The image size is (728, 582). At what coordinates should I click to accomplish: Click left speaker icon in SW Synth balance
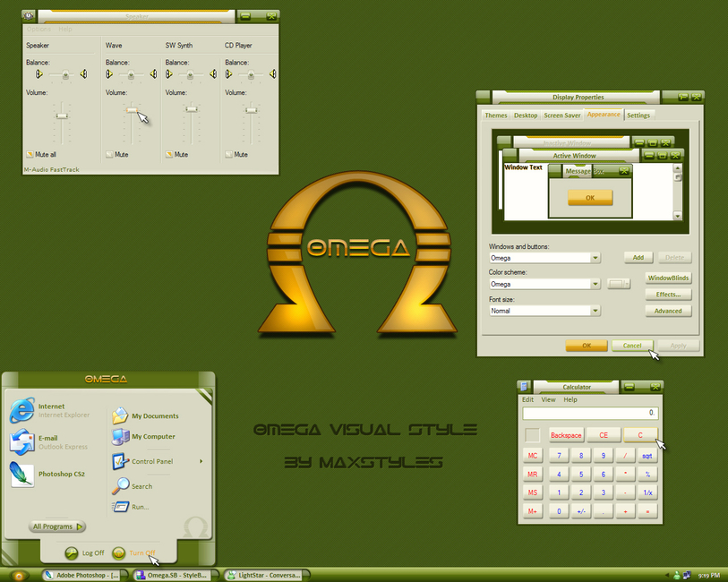169,73
